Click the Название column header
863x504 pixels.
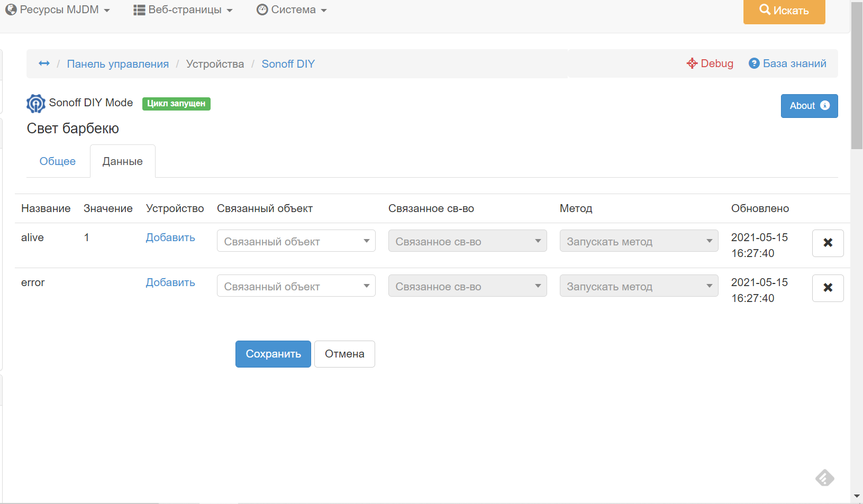[46, 208]
